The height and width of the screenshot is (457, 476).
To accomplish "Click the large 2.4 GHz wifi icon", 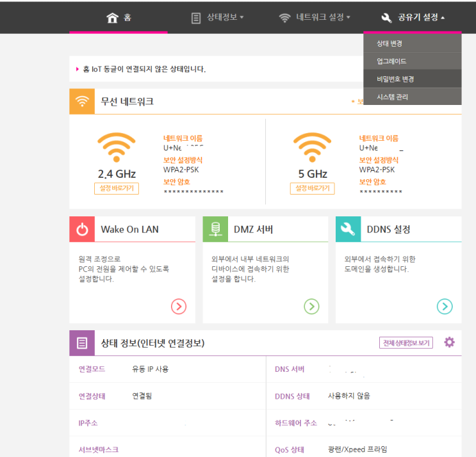I will [116, 147].
